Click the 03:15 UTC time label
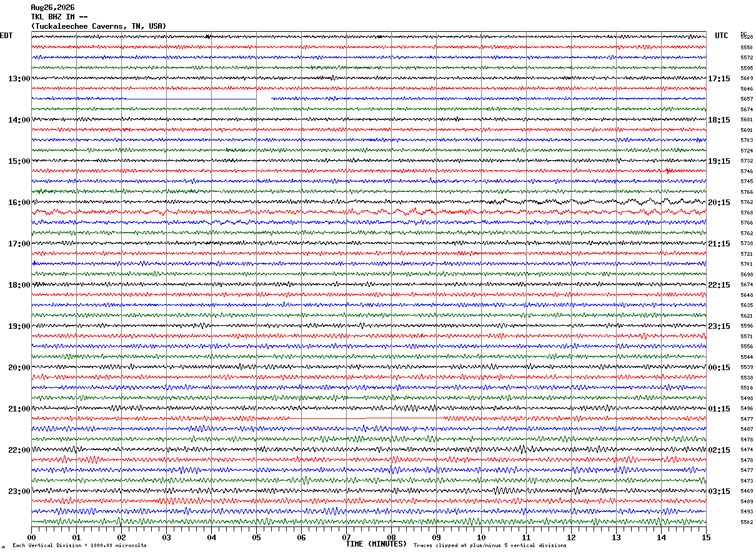The width and height of the screenshot is (756, 554). coord(719,491)
